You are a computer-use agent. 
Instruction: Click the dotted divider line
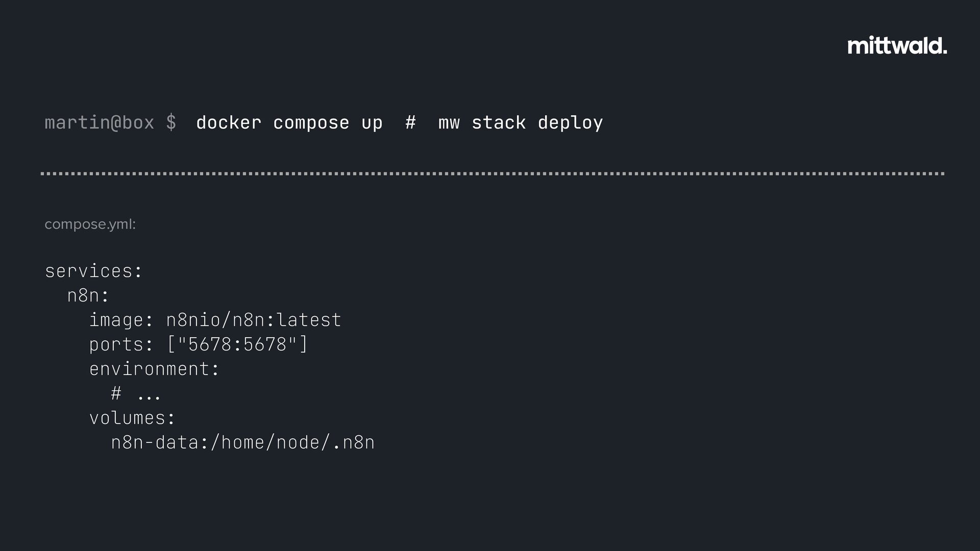point(493,173)
